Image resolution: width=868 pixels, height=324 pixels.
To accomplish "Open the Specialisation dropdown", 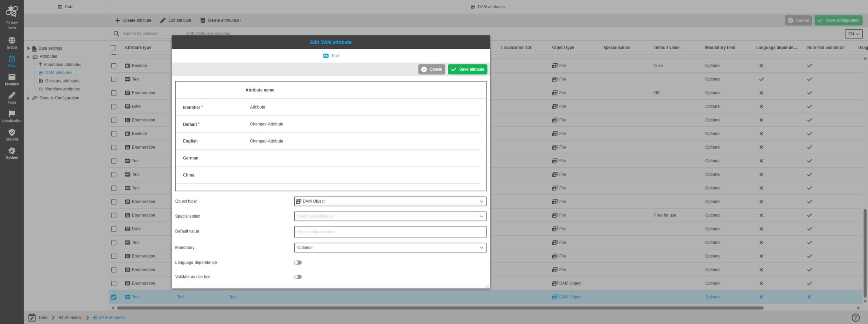I will click(390, 216).
